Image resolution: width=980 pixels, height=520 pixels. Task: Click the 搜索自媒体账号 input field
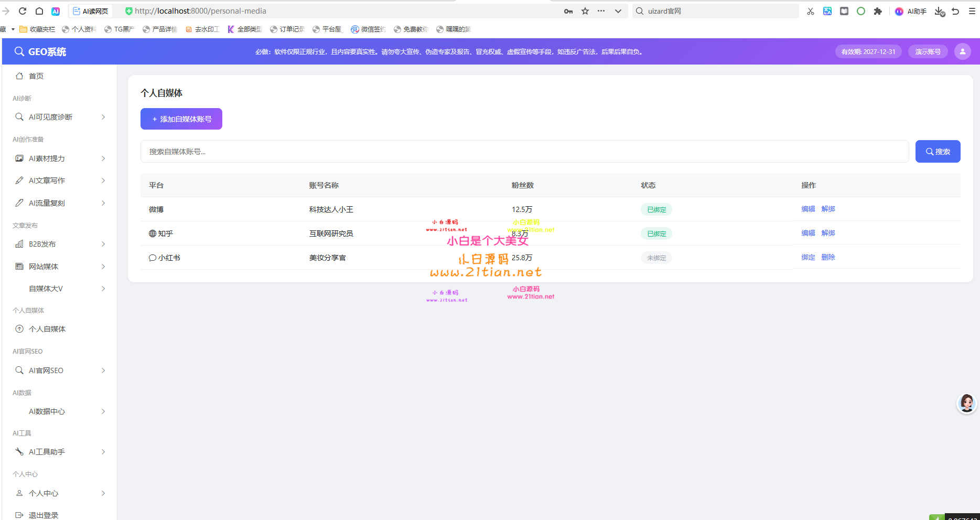(524, 152)
